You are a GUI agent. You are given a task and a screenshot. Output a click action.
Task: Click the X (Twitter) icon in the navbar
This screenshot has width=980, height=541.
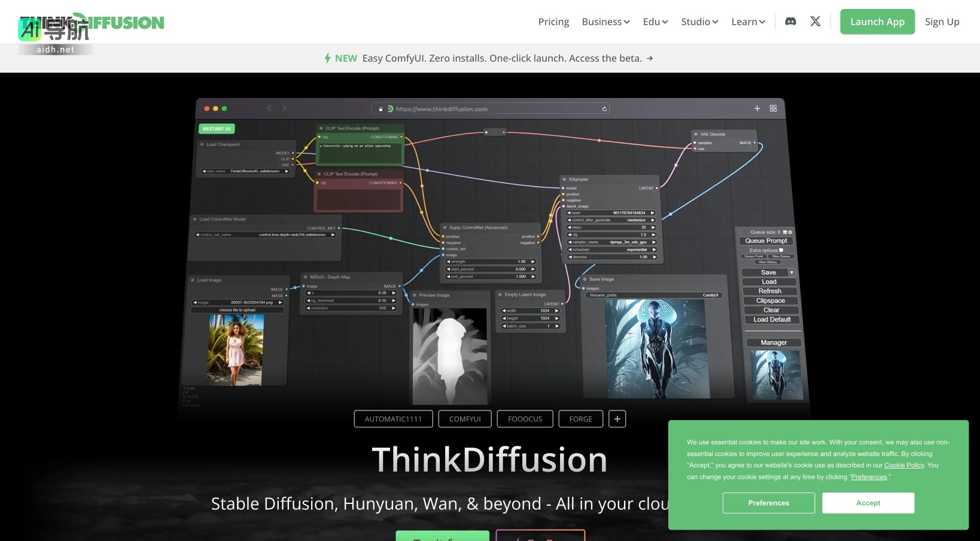pyautogui.click(x=815, y=21)
